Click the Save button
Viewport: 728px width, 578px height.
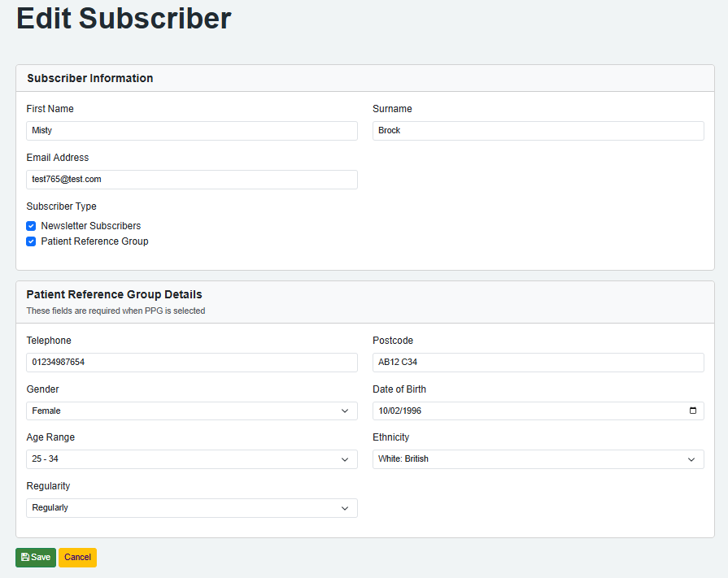point(36,558)
